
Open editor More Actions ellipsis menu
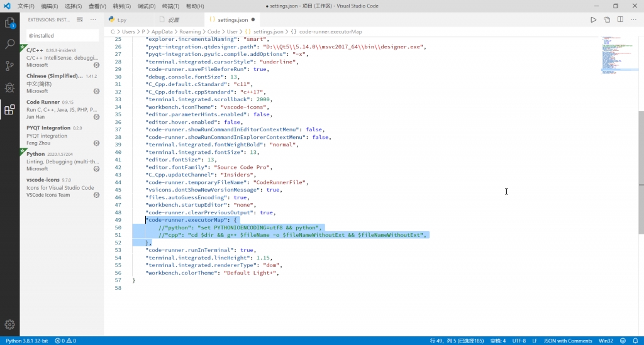[x=635, y=20]
